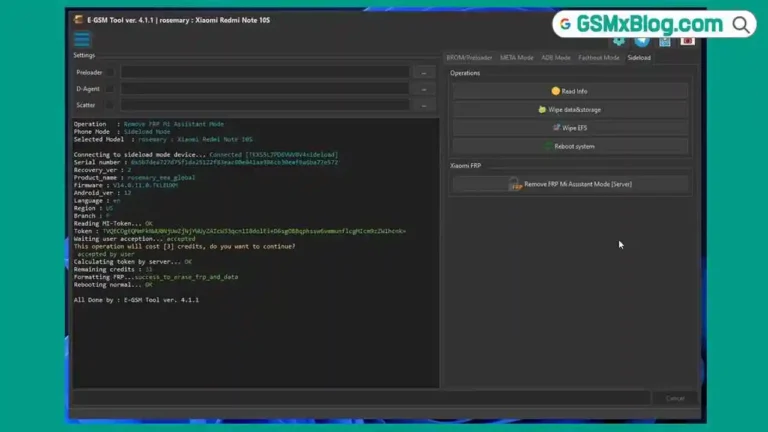Click the 'Connecting to sideload mode device' line
Viewport: 768px width, 432px height.
click(206, 154)
